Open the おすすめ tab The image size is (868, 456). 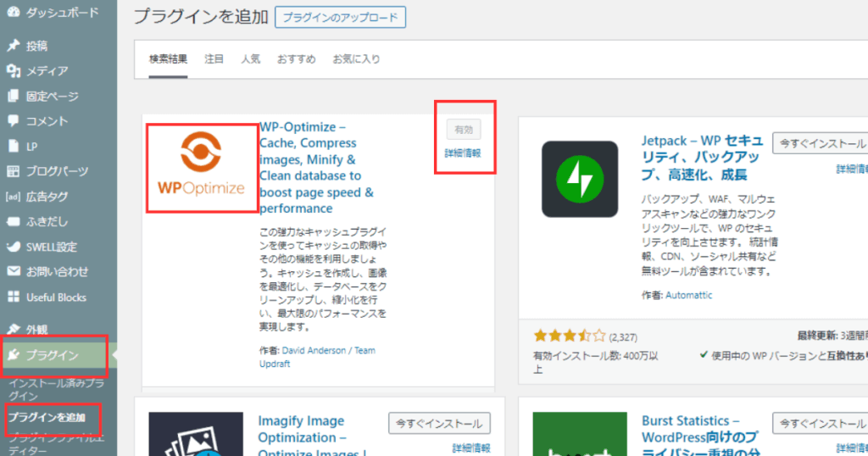[296, 59]
